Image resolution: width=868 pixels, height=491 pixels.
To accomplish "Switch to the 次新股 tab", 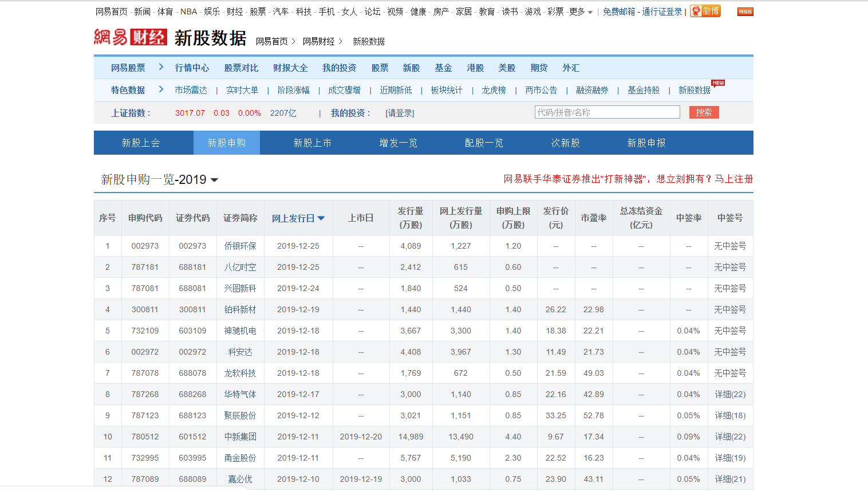I will click(x=565, y=143).
